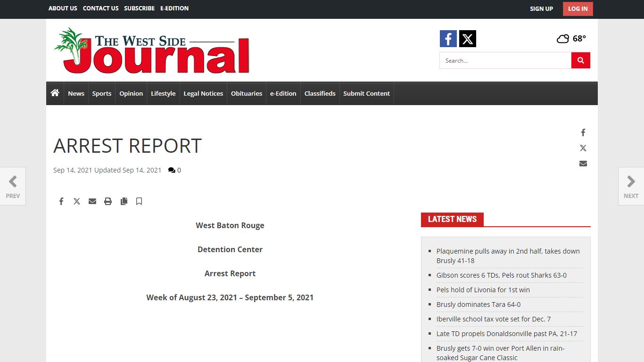Open the Obituaries menu
Image resolution: width=644 pixels, height=362 pixels.
point(247,93)
